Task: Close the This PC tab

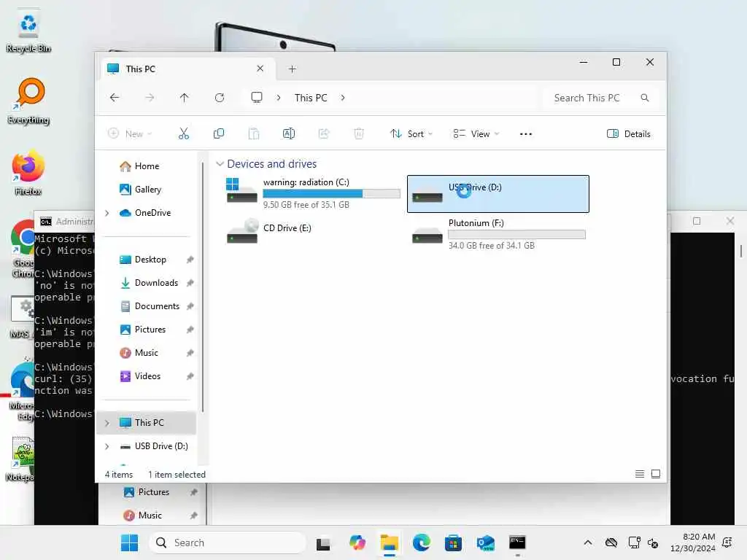Action: click(260, 69)
